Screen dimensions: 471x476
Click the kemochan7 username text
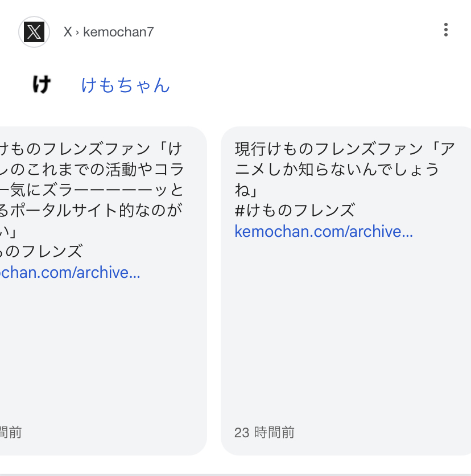click(118, 32)
